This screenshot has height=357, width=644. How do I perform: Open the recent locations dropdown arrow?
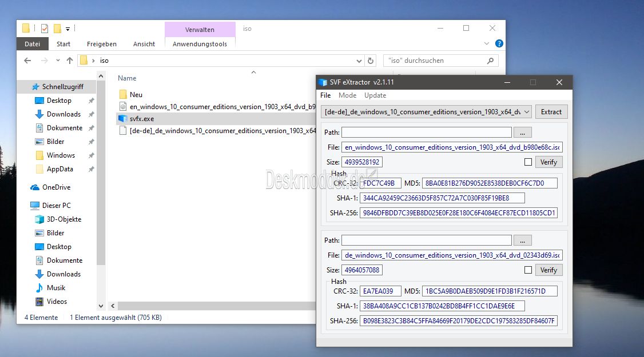tap(58, 61)
